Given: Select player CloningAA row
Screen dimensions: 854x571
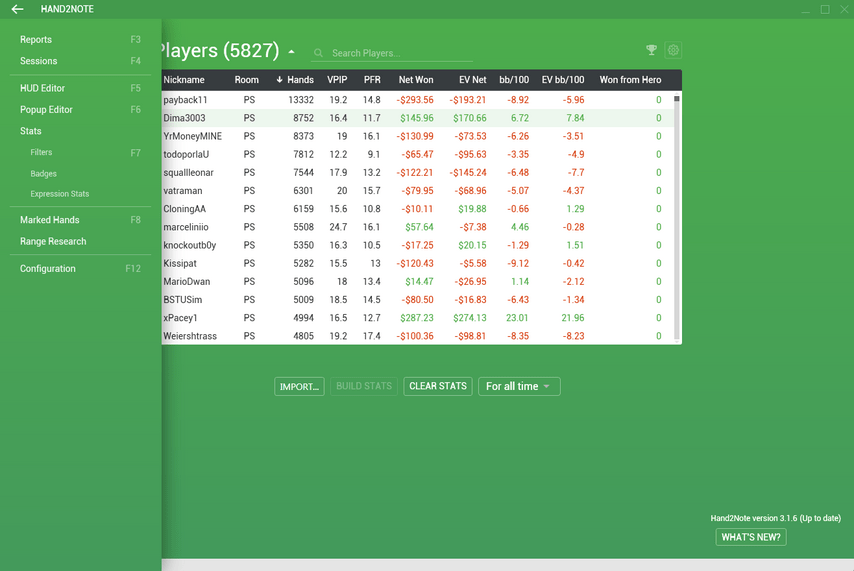Looking at the screenshot, I should 418,209.
